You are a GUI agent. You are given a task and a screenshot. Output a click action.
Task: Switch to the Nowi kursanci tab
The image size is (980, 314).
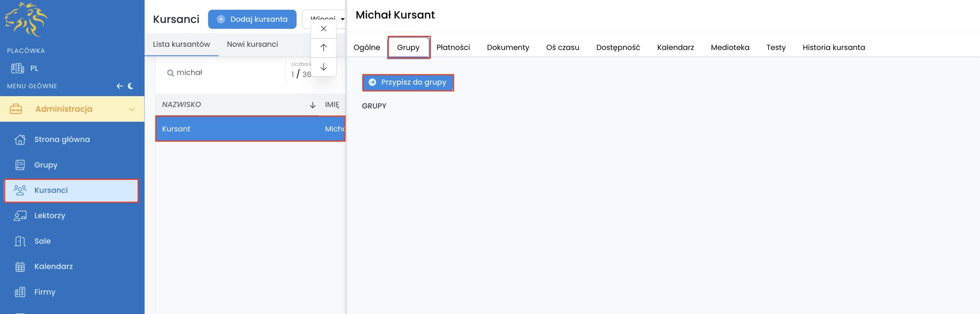252,44
